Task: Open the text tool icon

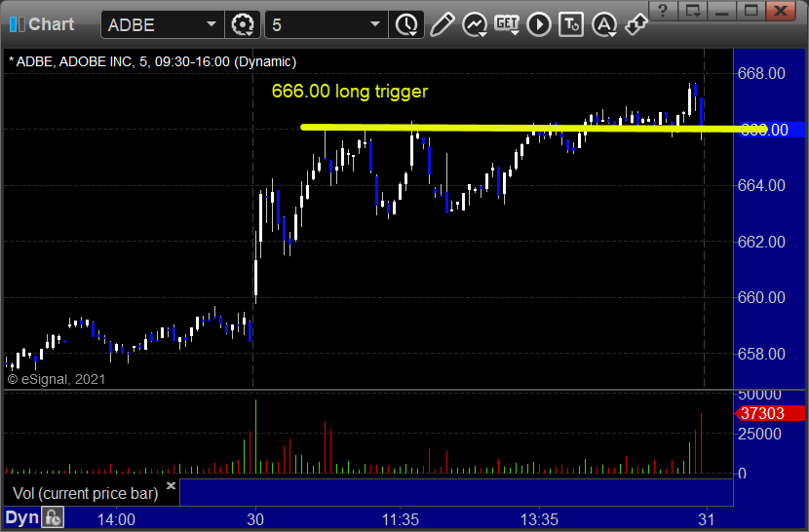Action: point(571,24)
